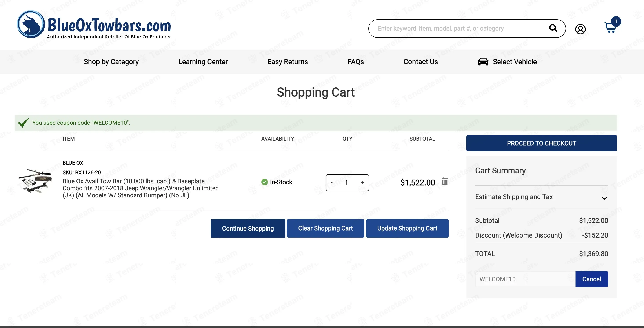The image size is (644, 328).
Task: Click Clear Shopping Cart button
Action: (325, 228)
